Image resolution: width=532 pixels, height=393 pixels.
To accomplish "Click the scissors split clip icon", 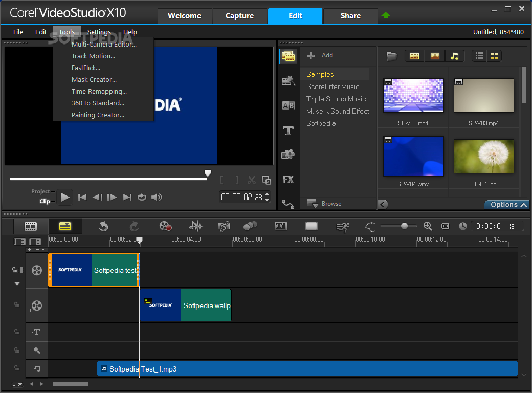I will click(x=251, y=180).
